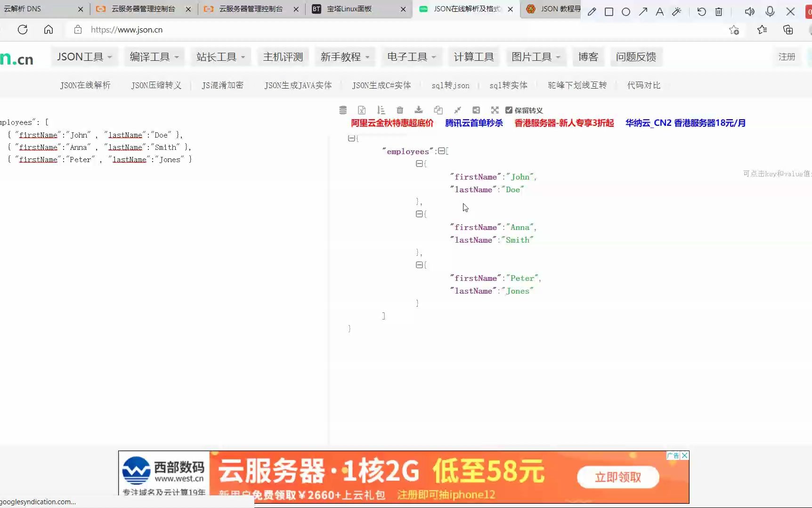
Task: Click the 代码对比 link
Action: (644, 85)
